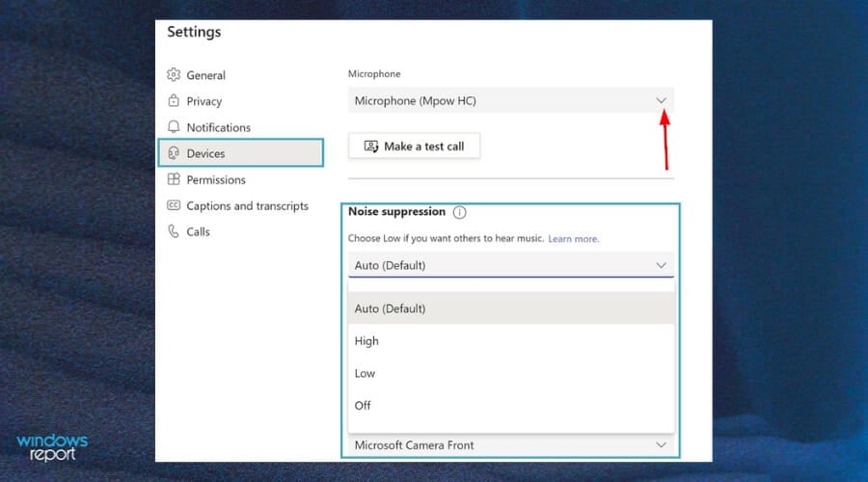This screenshot has width=868, height=482.
Task: Click Make a test call button
Action: pyautogui.click(x=414, y=147)
